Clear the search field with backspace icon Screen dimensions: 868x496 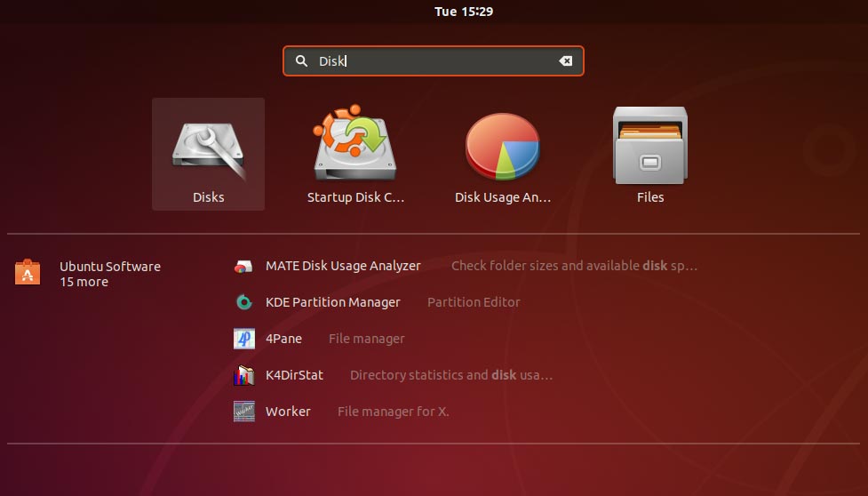[565, 61]
